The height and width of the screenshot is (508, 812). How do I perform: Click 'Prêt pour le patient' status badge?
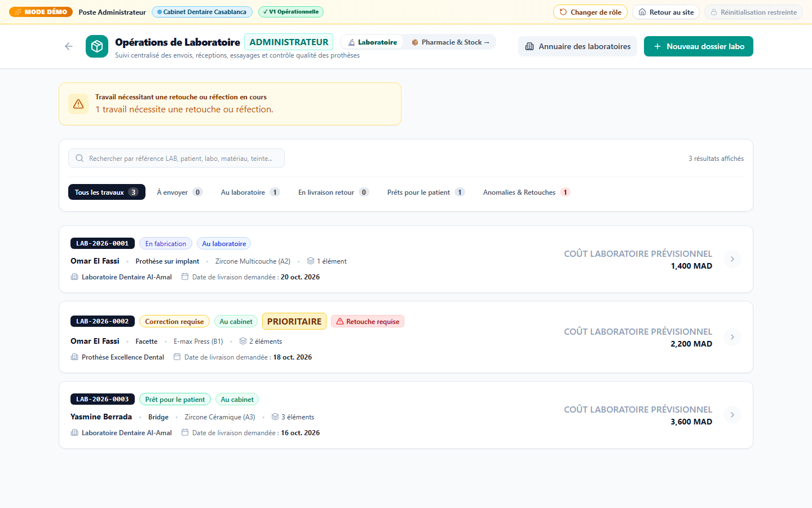(x=175, y=399)
